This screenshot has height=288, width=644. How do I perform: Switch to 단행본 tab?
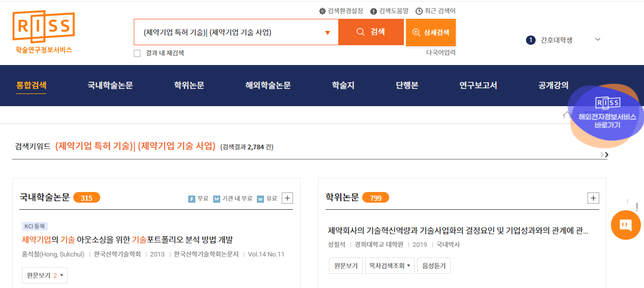(407, 85)
